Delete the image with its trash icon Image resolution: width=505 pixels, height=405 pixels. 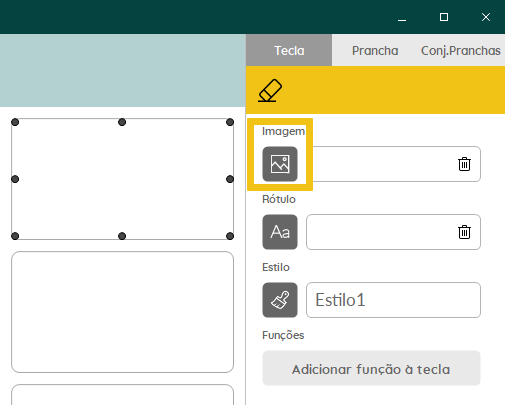pos(464,164)
